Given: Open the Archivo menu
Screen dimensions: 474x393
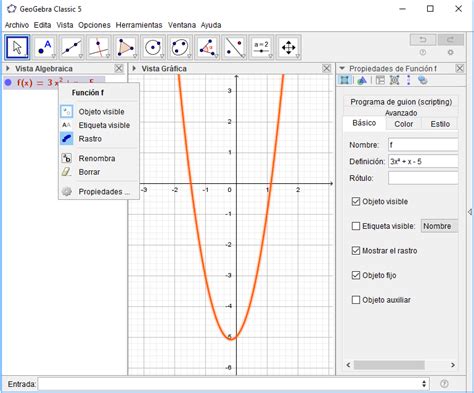Looking at the screenshot, I should [x=17, y=25].
